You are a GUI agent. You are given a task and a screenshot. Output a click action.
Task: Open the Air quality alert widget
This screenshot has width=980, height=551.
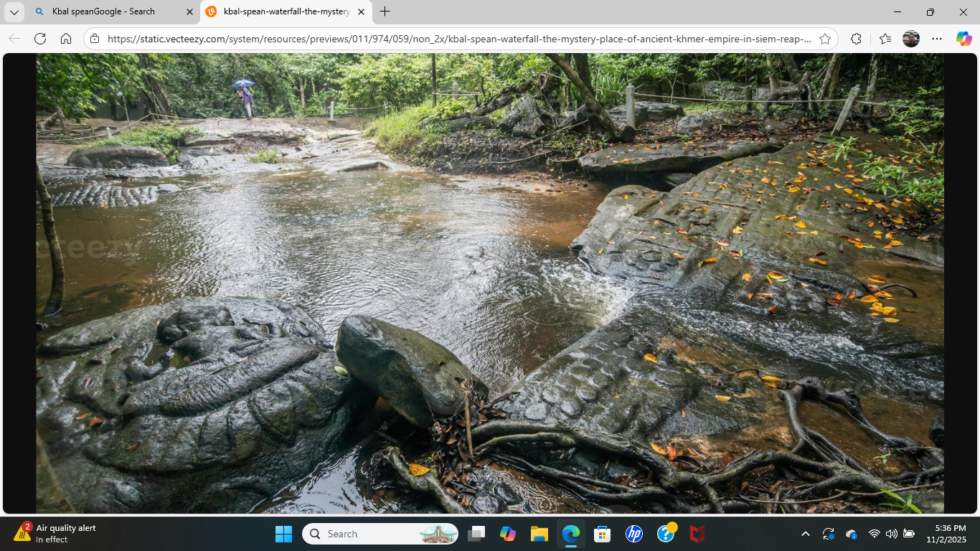[55, 533]
